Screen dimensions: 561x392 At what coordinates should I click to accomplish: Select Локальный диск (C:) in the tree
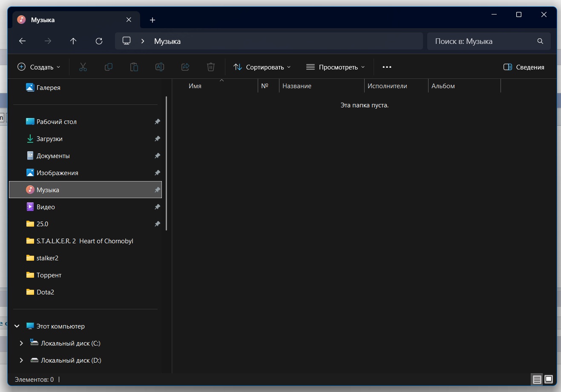[x=85, y=343]
